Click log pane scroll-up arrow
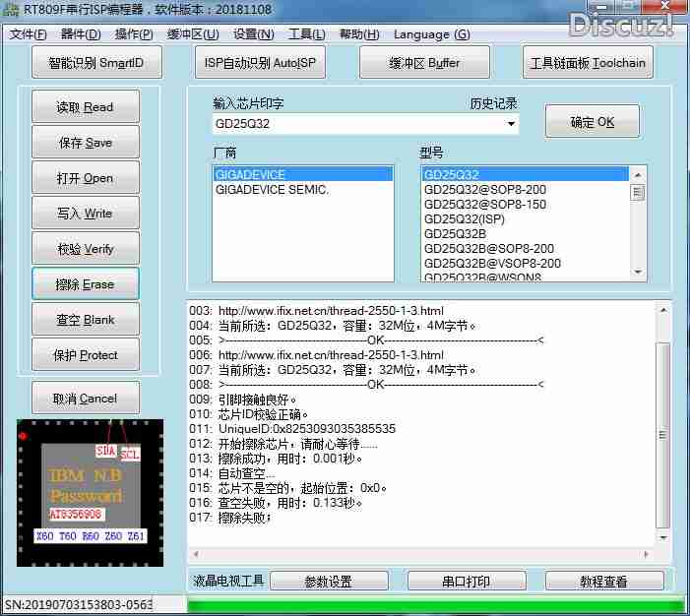 pos(663,311)
